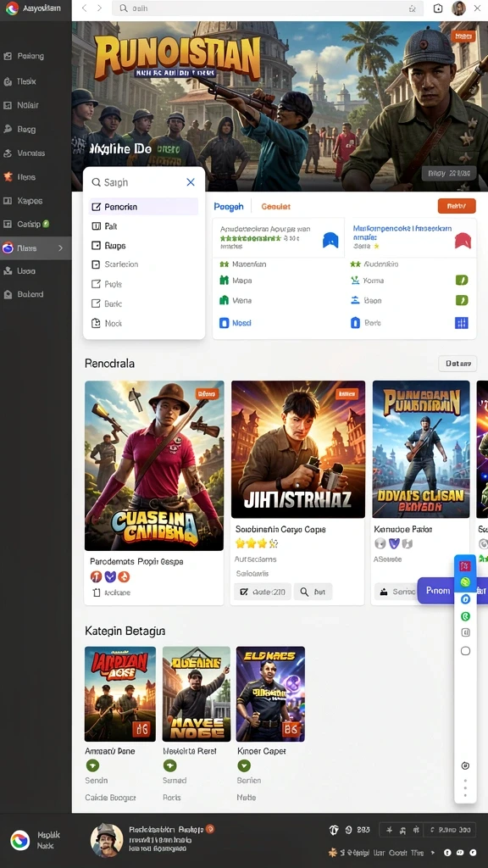The image size is (488, 868).
Task: Open the user avatar in the top bar
Action: click(x=458, y=8)
